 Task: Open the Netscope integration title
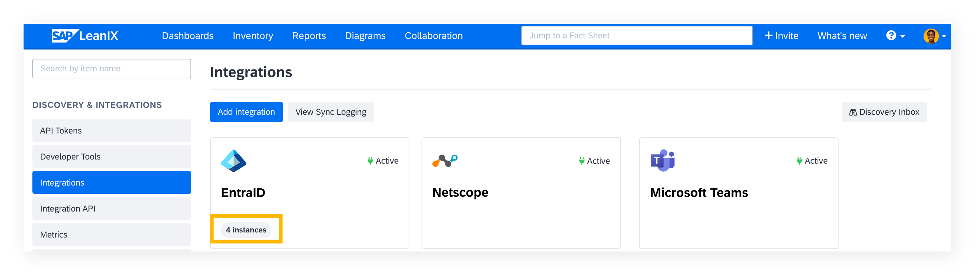460,193
